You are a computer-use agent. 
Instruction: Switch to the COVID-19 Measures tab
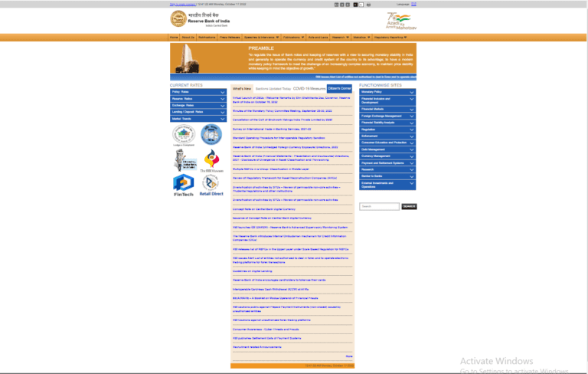coord(309,89)
